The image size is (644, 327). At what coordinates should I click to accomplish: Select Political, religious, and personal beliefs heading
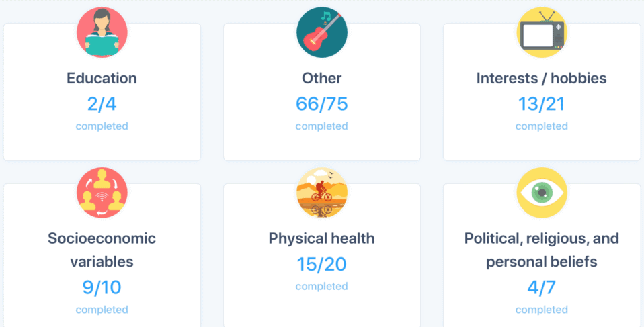[x=542, y=250]
